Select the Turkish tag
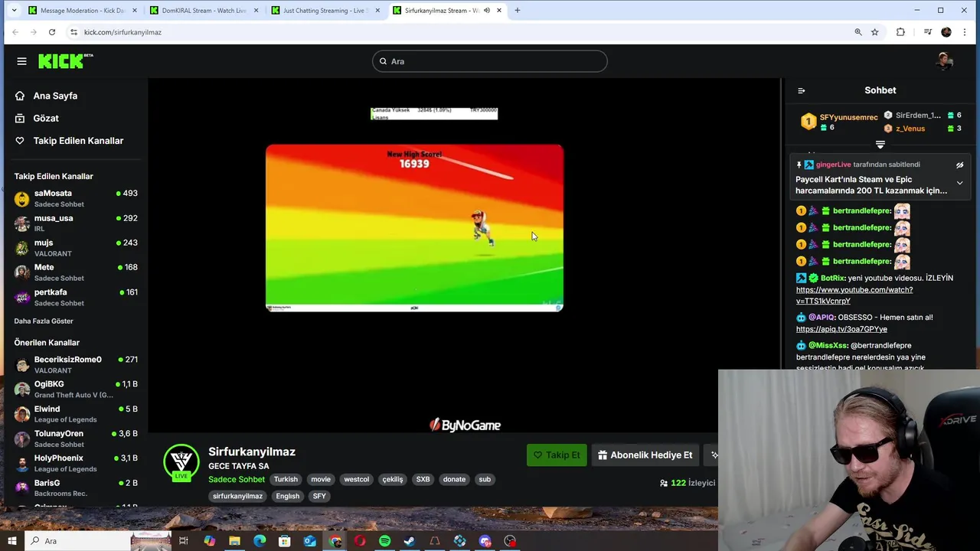Image resolution: width=980 pixels, height=551 pixels. point(286,479)
